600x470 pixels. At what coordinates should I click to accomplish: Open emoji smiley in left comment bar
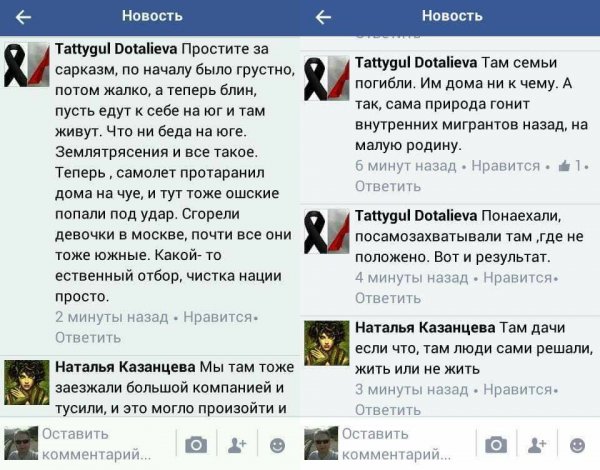point(277,446)
